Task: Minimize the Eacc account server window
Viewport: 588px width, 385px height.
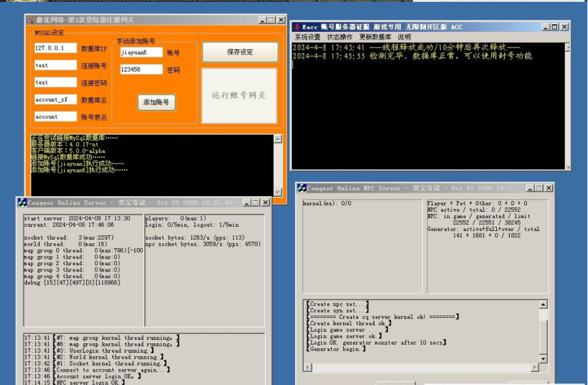Action: [546, 27]
